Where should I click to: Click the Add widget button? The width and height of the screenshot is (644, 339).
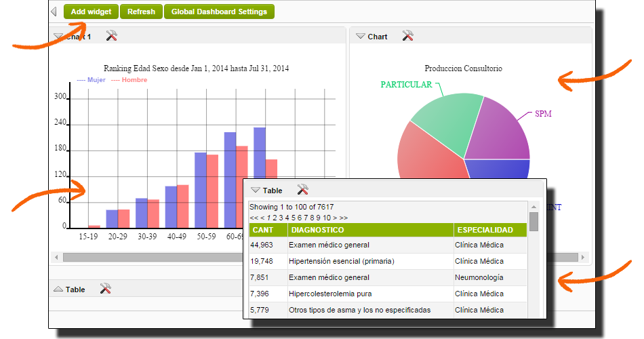(x=91, y=12)
